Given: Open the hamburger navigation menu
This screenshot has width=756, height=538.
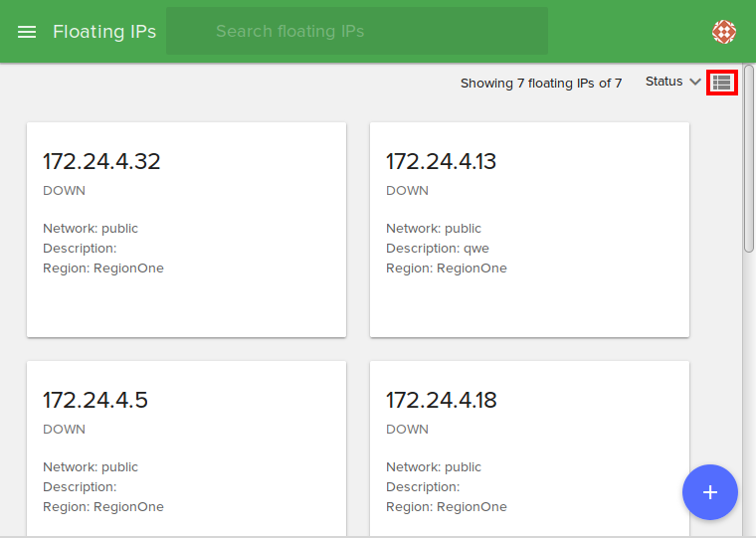Looking at the screenshot, I should 27,32.
